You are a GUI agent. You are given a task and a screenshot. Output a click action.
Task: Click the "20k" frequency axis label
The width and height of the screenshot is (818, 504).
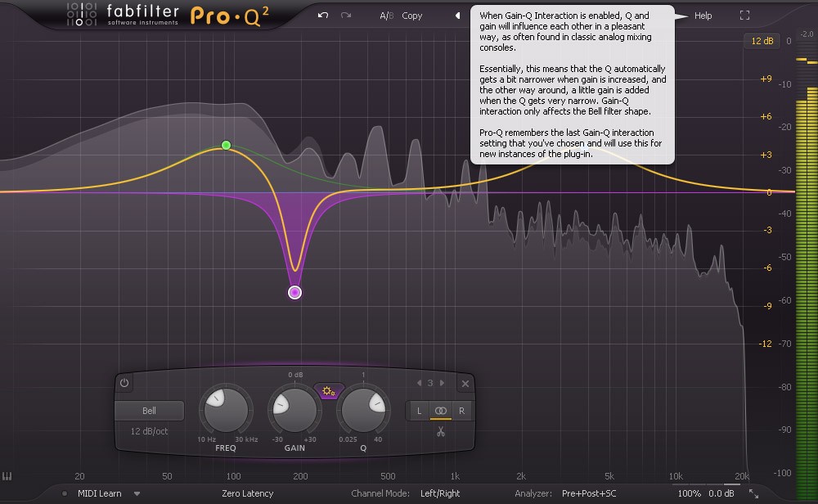pos(742,476)
